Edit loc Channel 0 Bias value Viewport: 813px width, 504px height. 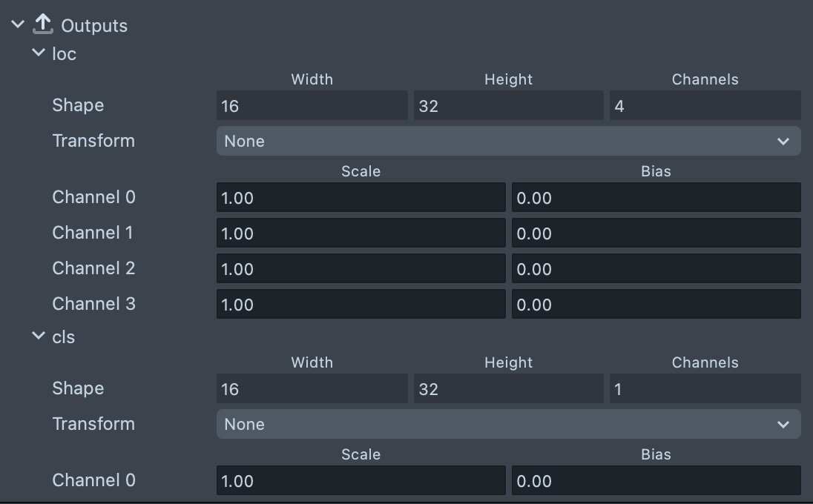click(656, 198)
